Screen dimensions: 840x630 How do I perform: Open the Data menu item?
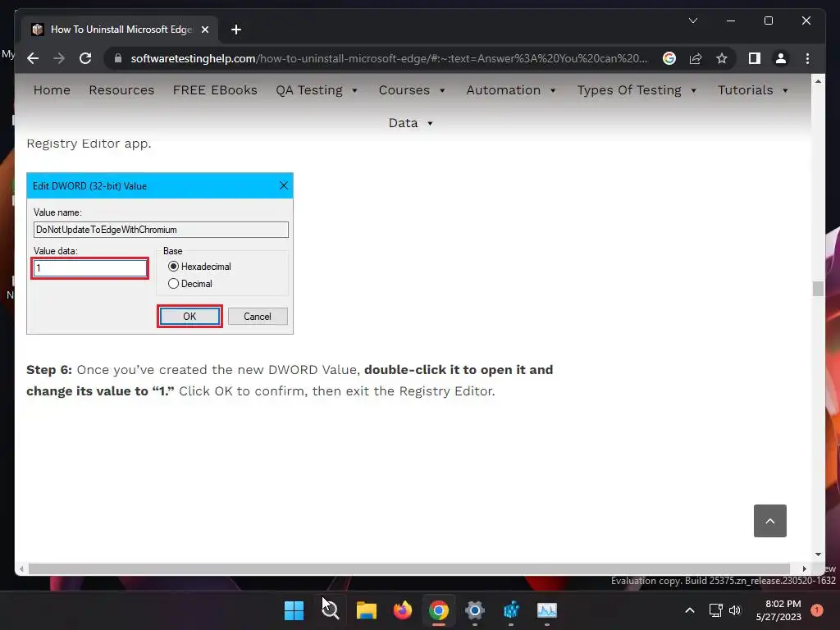click(x=403, y=123)
